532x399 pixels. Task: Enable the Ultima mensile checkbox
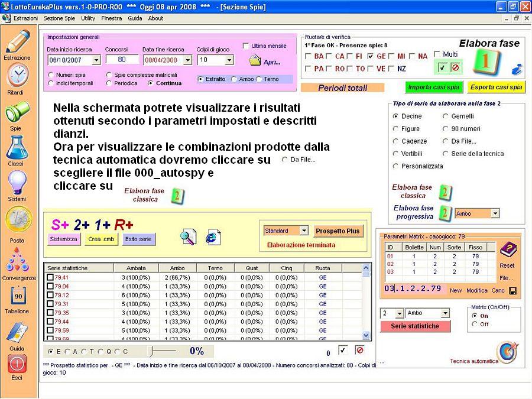(246, 46)
